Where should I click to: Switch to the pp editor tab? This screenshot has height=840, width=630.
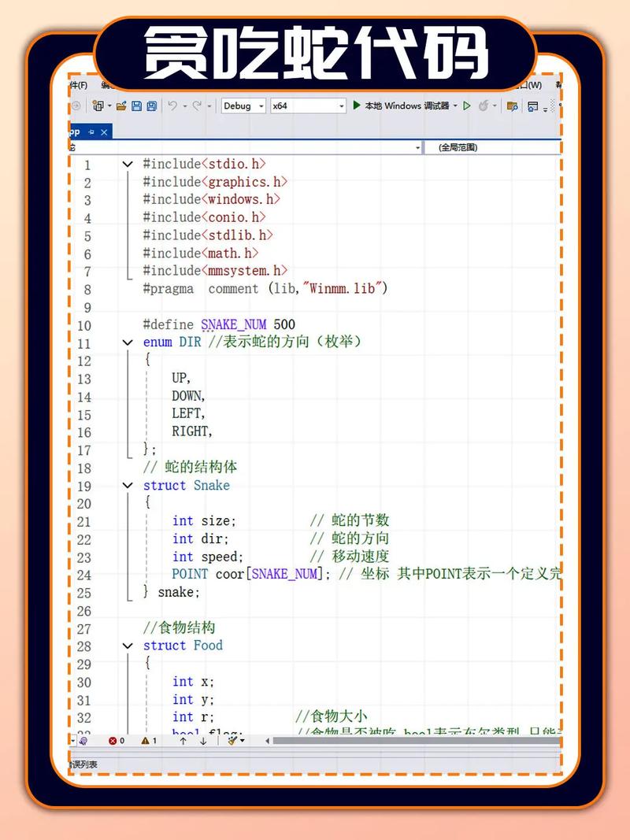tap(76, 131)
